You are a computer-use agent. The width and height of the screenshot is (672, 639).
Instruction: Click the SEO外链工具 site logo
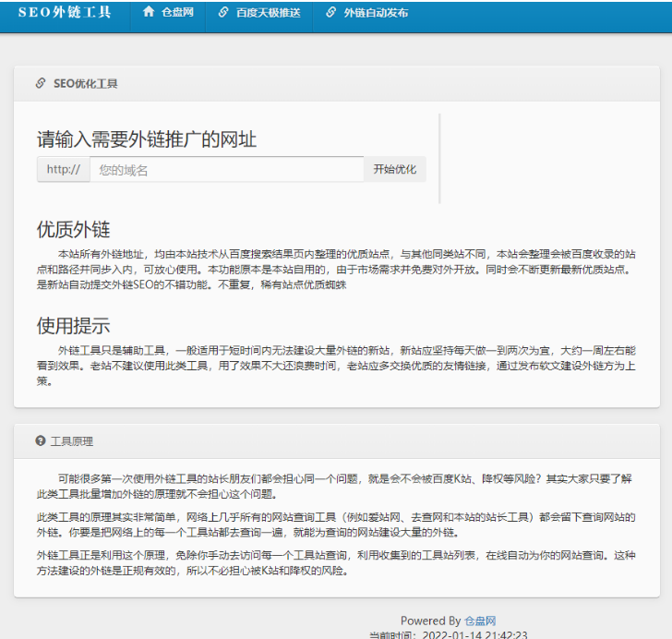[65, 12]
